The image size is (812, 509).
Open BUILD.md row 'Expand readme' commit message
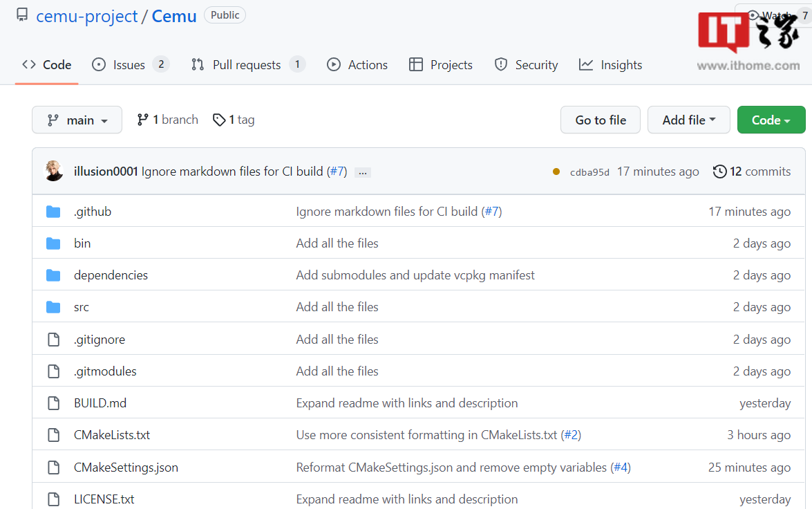[407, 402]
